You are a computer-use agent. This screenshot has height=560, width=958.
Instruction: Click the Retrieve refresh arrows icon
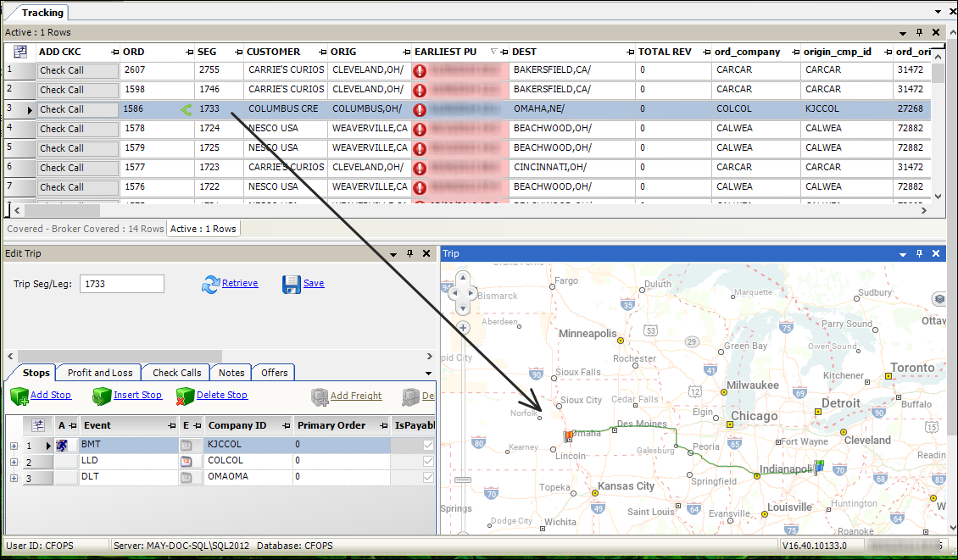(210, 284)
